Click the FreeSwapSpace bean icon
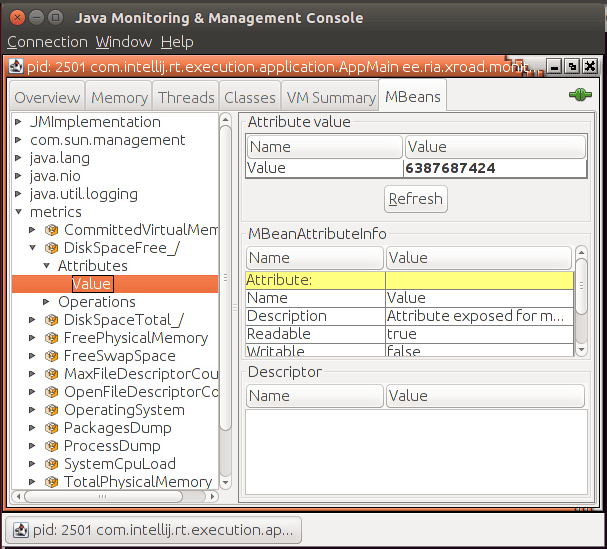 pos(52,356)
